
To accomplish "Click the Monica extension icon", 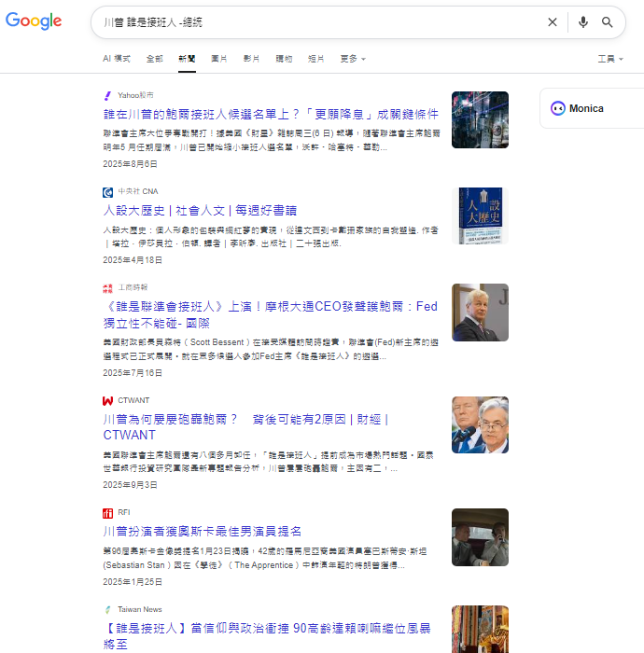I will pos(558,108).
